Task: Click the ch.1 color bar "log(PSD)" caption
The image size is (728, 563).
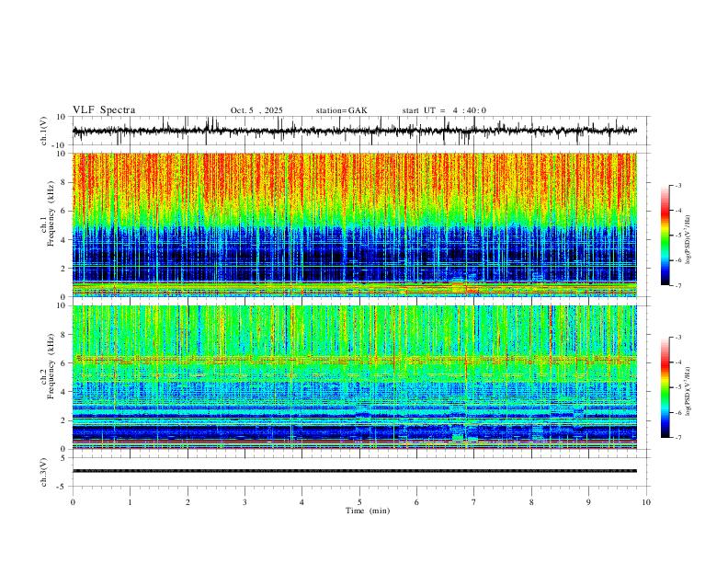Action: (688, 240)
